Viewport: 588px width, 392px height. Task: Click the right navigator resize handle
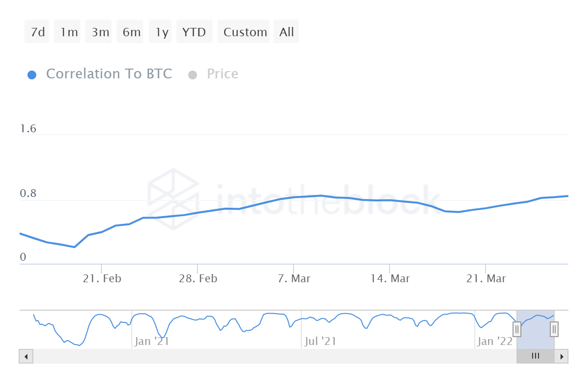pos(553,329)
